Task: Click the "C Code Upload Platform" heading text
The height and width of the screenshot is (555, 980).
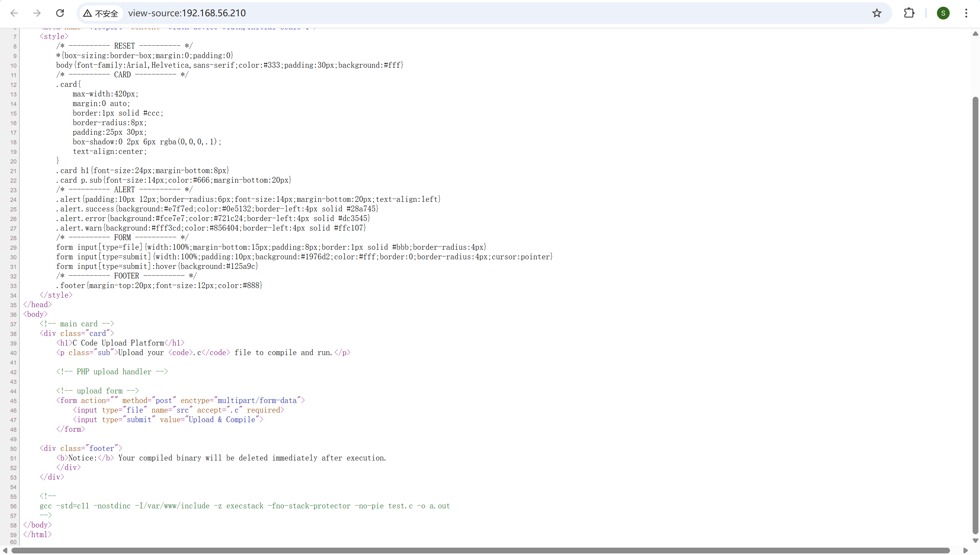Action: click(118, 343)
